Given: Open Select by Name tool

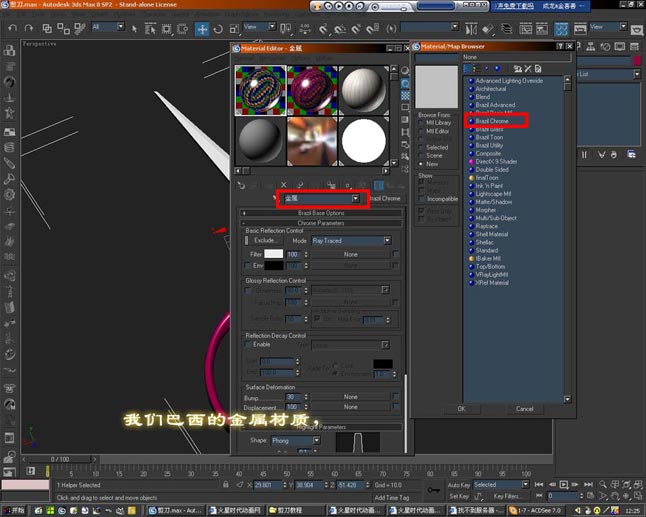Looking at the screenshot, I should pyautogui.click(x=150, y=28).
